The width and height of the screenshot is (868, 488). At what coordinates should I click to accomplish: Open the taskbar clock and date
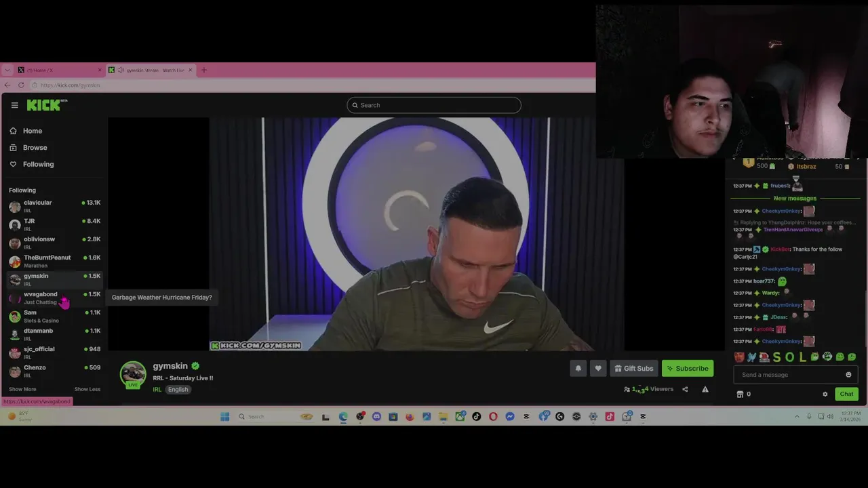(x=851, y=416)
